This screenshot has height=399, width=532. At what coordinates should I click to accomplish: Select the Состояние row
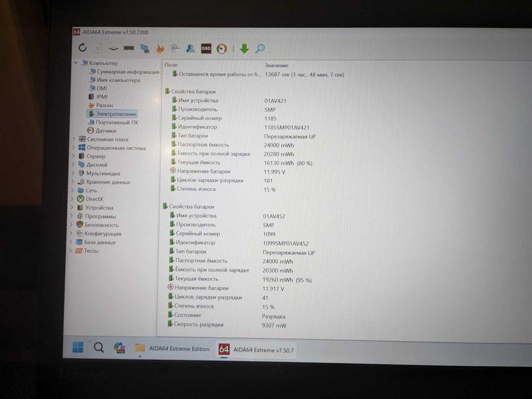(226, 316)
